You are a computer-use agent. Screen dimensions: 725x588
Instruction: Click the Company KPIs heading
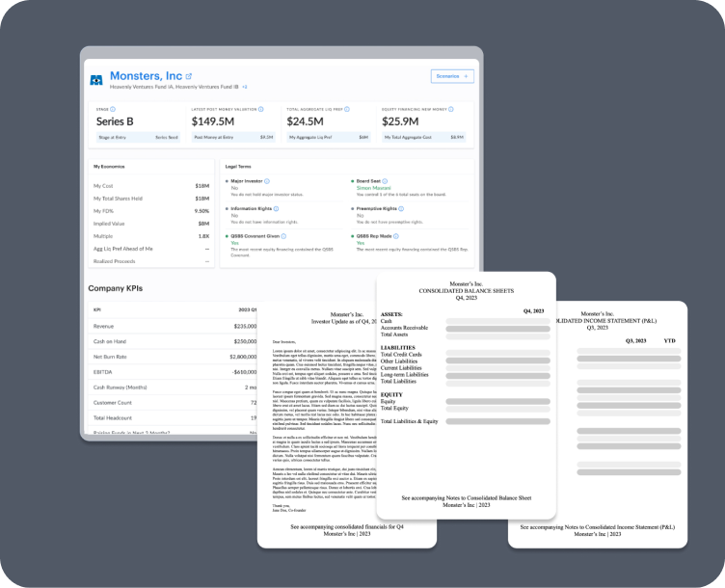click(115, 288)
